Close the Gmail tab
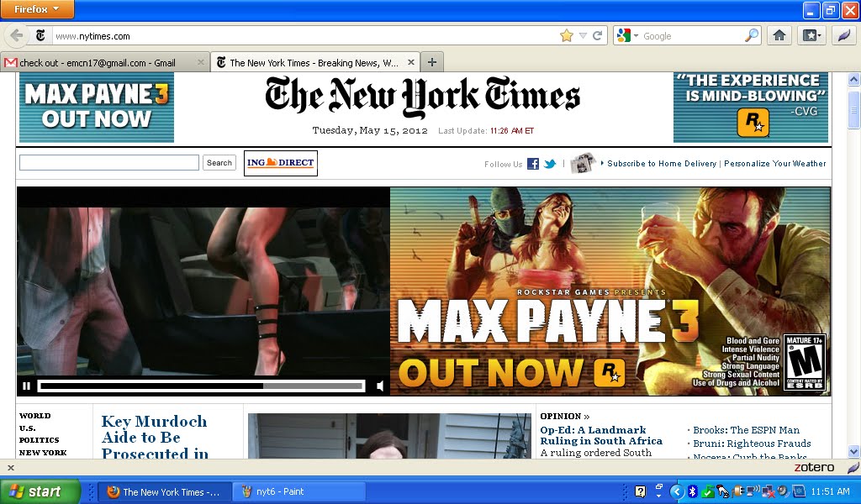The width and height of the screenshot is (861, 504). tap(200, 62)
